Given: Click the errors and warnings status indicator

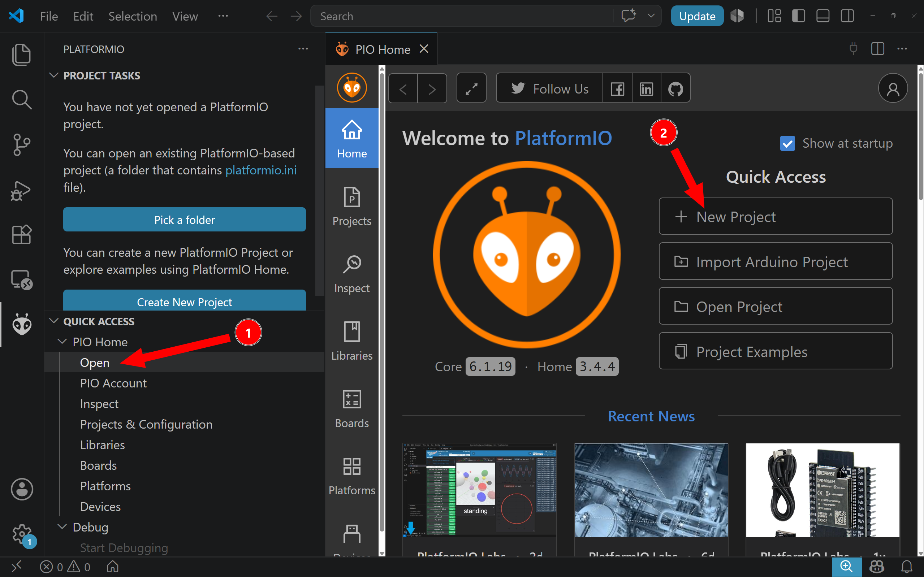Looking at the screenshot, I should tap(65, 567).
